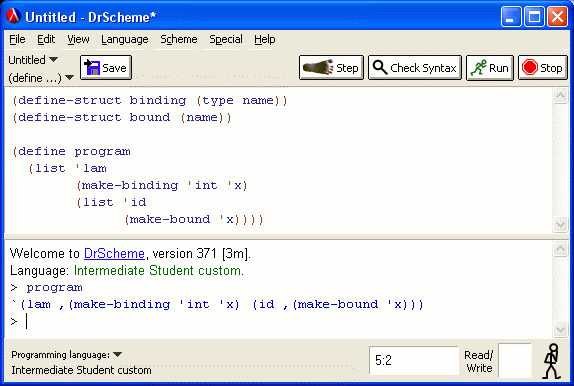
Task: Click the DrScheme logo in title bar
Action: click(13, 16)
